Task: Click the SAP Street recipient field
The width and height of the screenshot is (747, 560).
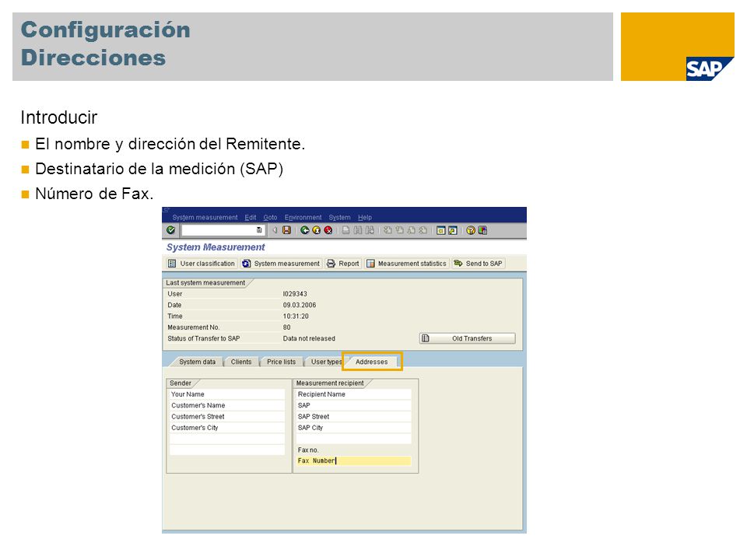Action: click(x=353, y=417)
